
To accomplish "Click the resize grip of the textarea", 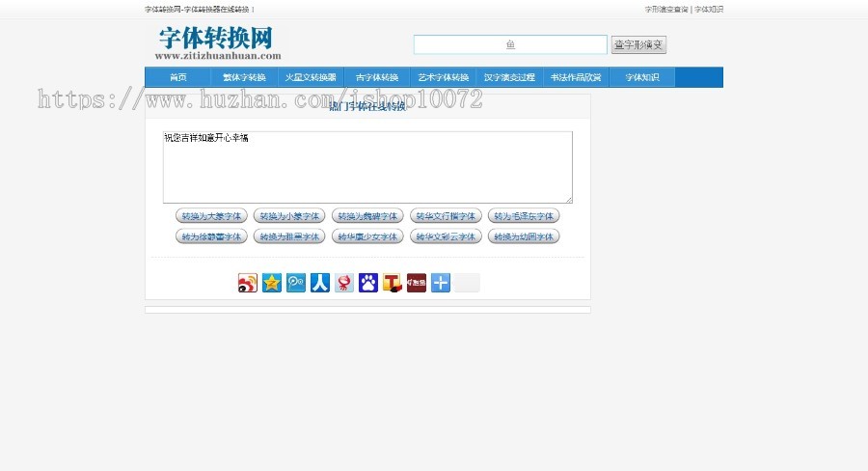I will tap(568, 200).
